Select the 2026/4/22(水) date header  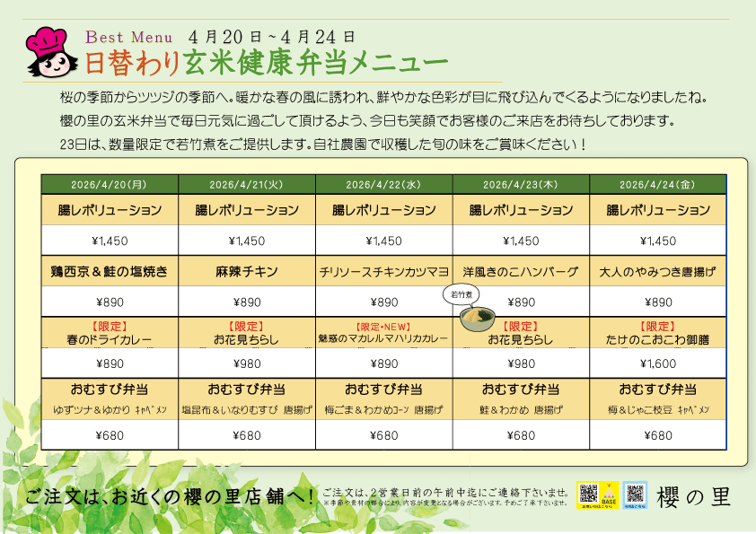pos(384,185)
